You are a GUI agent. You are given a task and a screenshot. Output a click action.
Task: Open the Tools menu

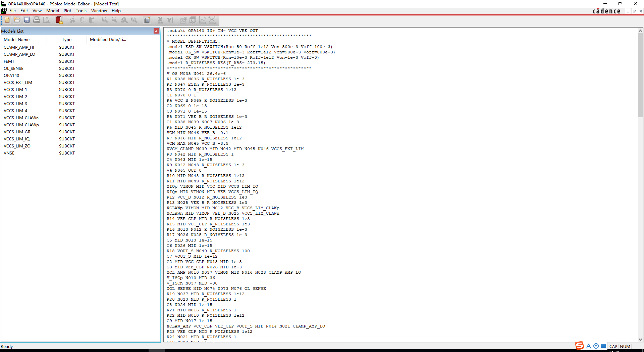(x=81, y=11)
